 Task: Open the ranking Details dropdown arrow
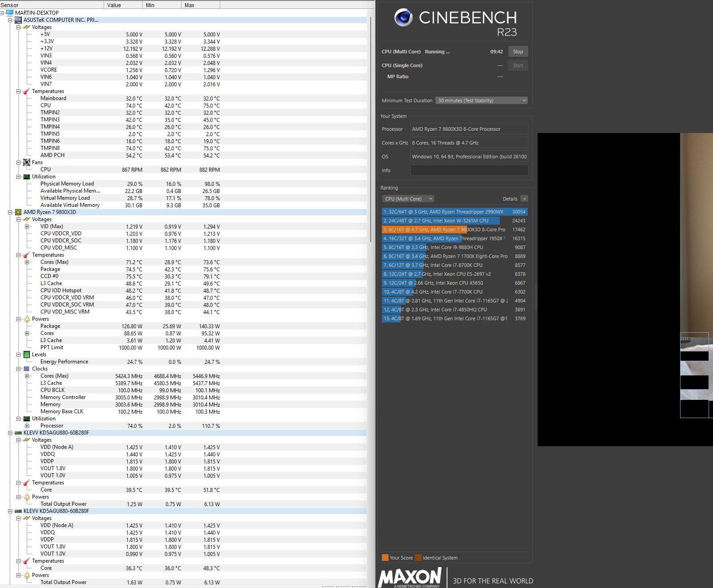tap(524, 198)
